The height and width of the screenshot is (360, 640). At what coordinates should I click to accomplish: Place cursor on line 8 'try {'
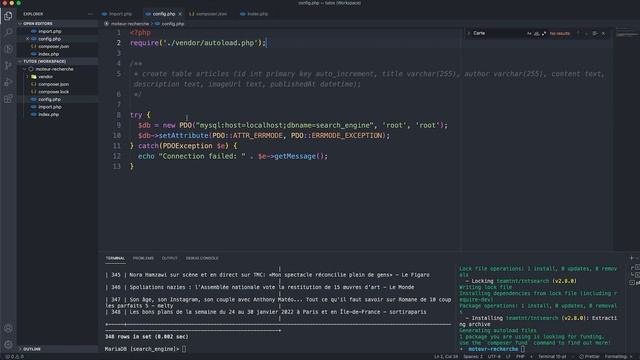pos(140,115)
